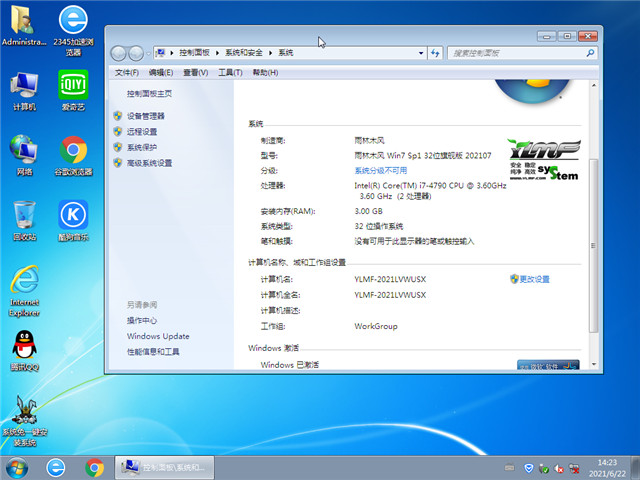Go back with the navigation back arrow
Screen dimensions: 640x480
click(x=118, y=53)
